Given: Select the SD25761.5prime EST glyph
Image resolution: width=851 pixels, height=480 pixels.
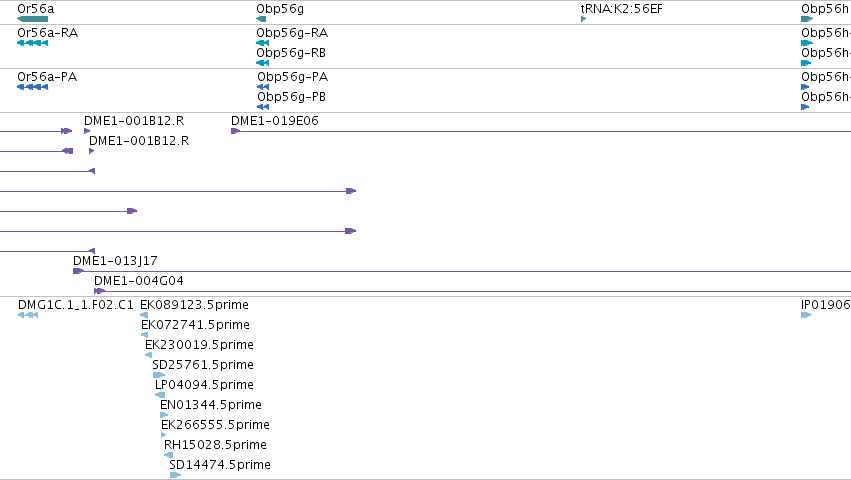Looking at the screenshot, I should [x=158, y=375].
